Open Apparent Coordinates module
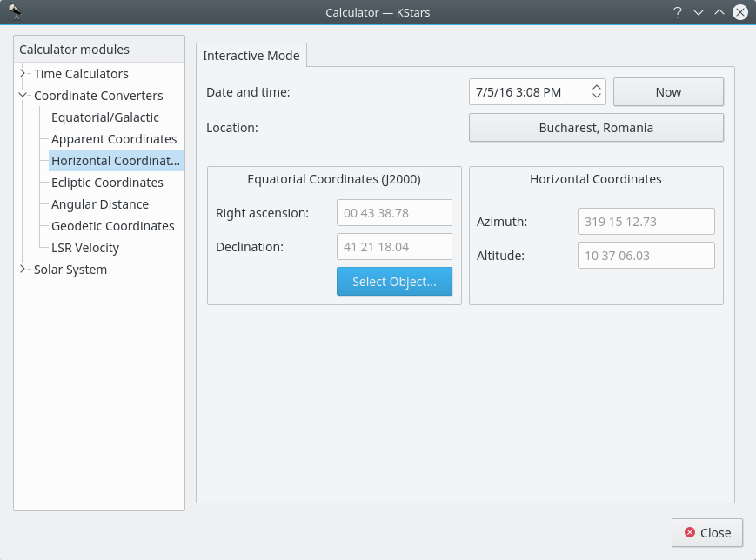The width and height of the screenshot is (756, 560). coord(113,139)
